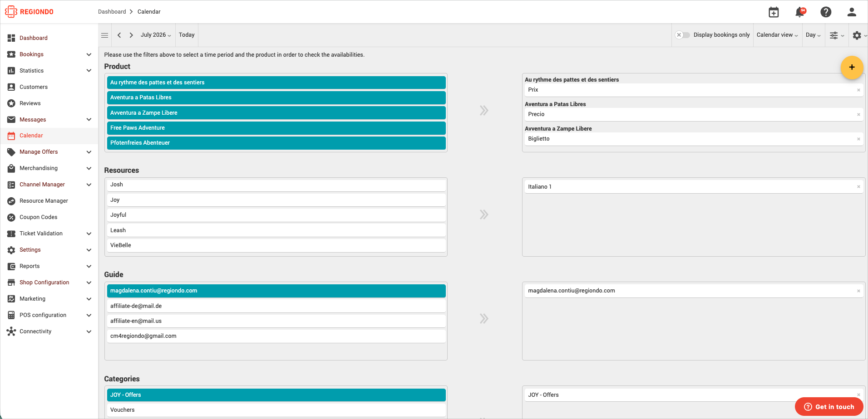Click the add booking calendar icon

774,12
